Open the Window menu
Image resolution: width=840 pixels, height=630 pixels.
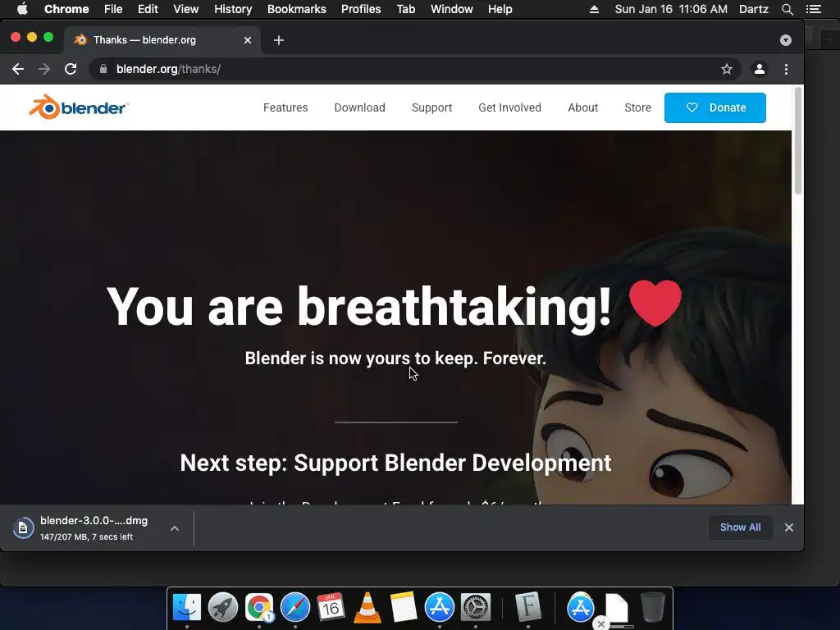click(452, 9)
